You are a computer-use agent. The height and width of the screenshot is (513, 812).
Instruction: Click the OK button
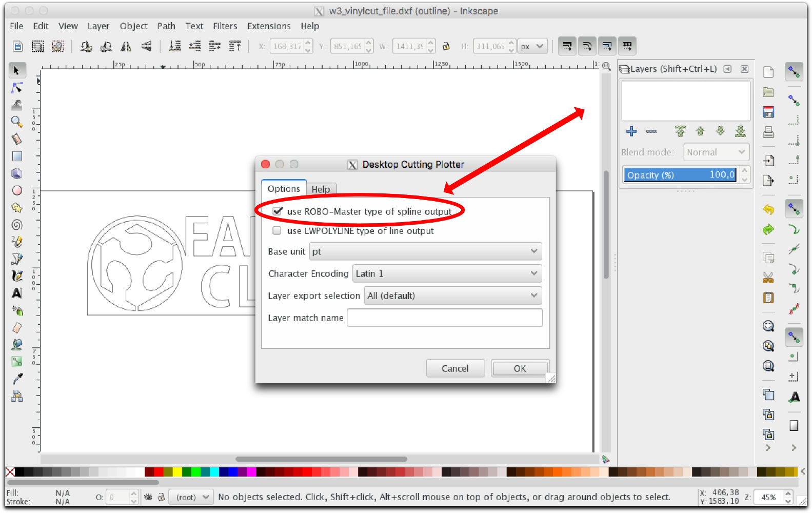[x=520, y=368]
